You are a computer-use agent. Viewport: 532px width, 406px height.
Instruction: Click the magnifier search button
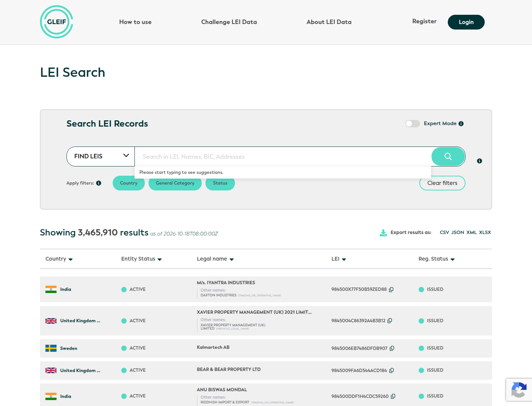click(x=448, y=156)
